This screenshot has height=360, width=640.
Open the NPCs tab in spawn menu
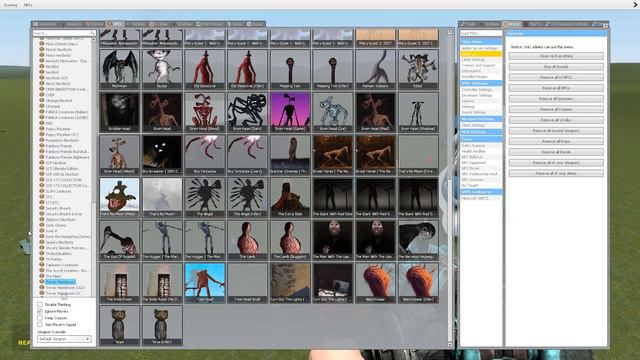tap(115, 24)
